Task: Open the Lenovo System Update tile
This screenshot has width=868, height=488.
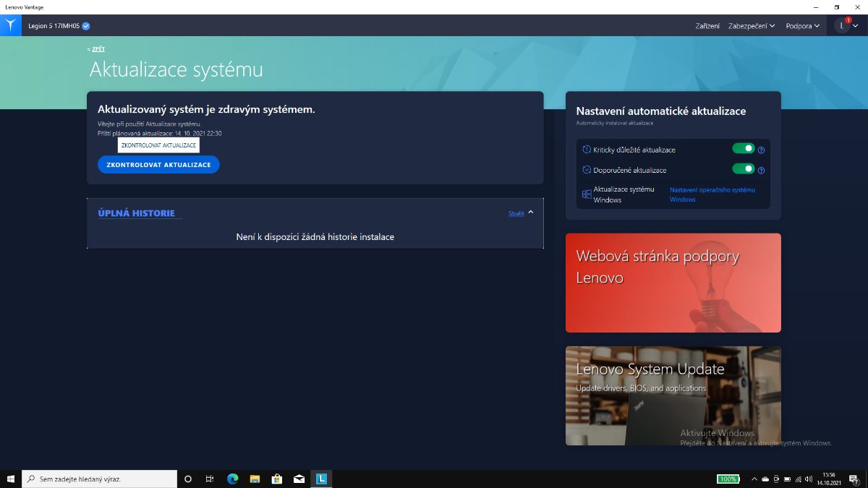Action: (673, 395)
